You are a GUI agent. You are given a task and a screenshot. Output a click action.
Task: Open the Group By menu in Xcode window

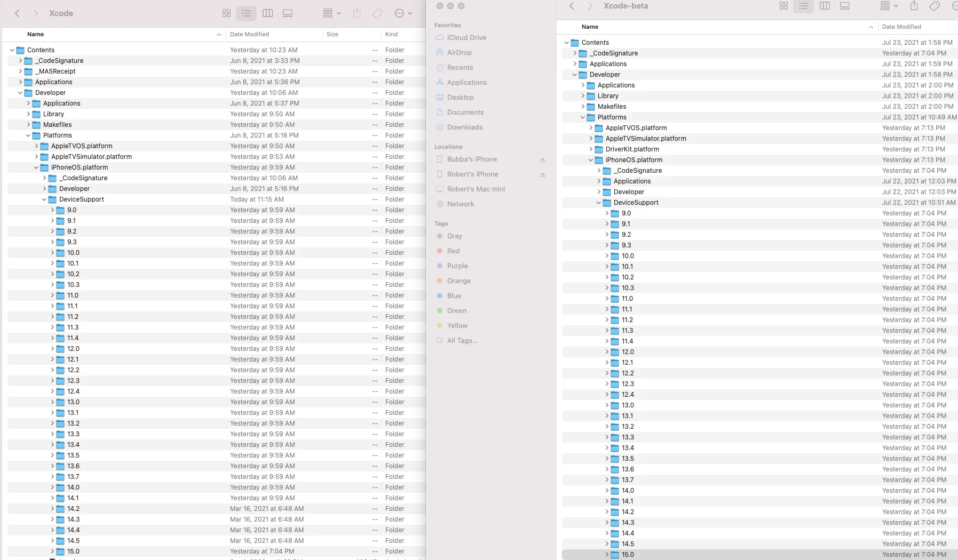click(332, 13)
